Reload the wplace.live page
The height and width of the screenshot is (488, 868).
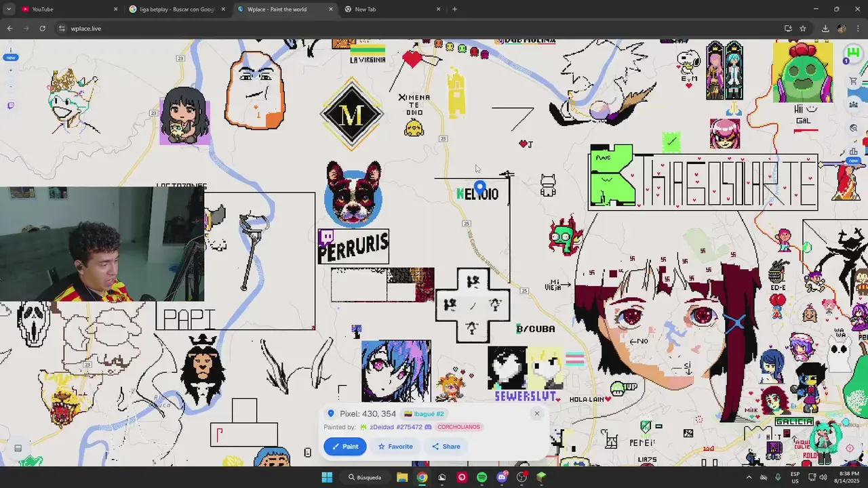click(42, 28)
